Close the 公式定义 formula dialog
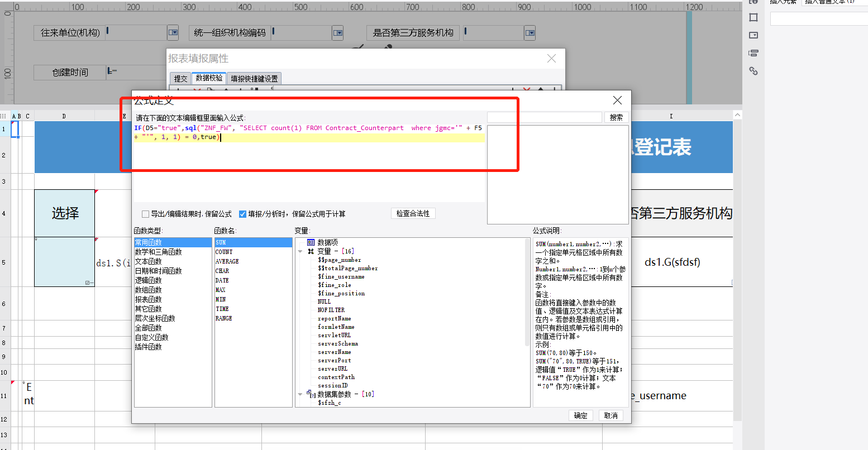Screen dimensions: 868x450 [x=617, y=100]
